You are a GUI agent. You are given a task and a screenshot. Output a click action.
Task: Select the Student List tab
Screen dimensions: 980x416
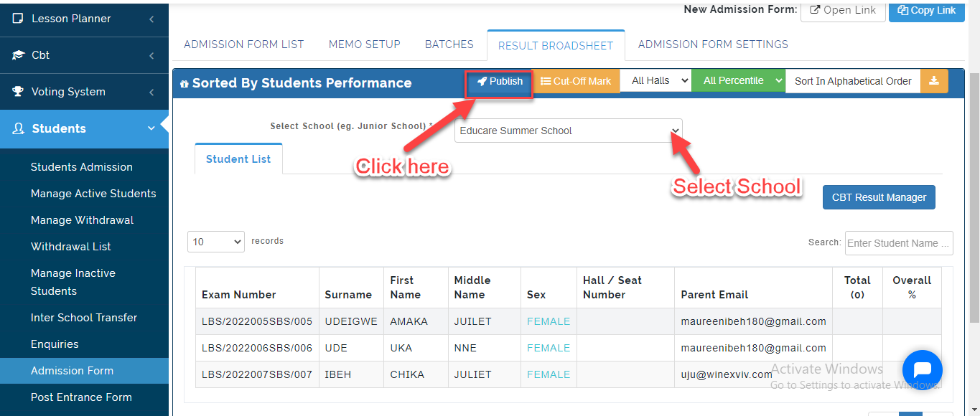[238, 159]
